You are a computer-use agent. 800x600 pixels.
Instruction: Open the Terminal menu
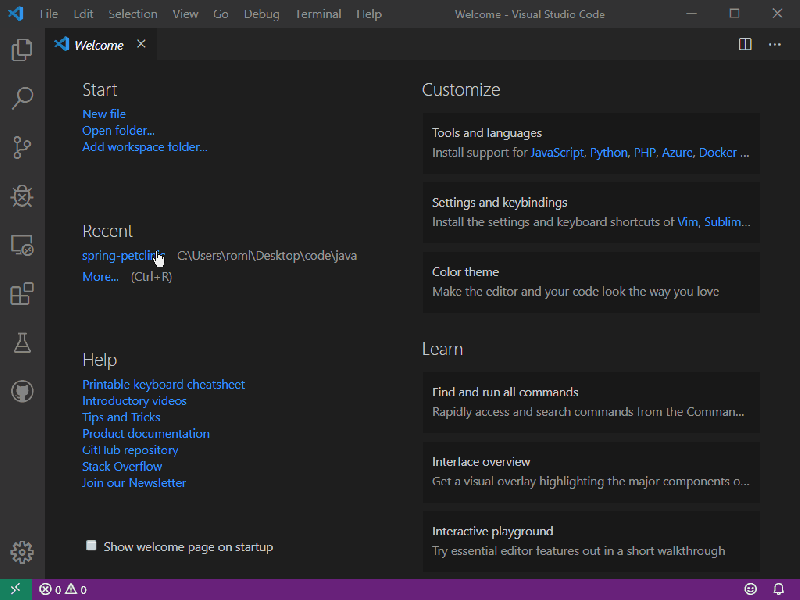318,14
